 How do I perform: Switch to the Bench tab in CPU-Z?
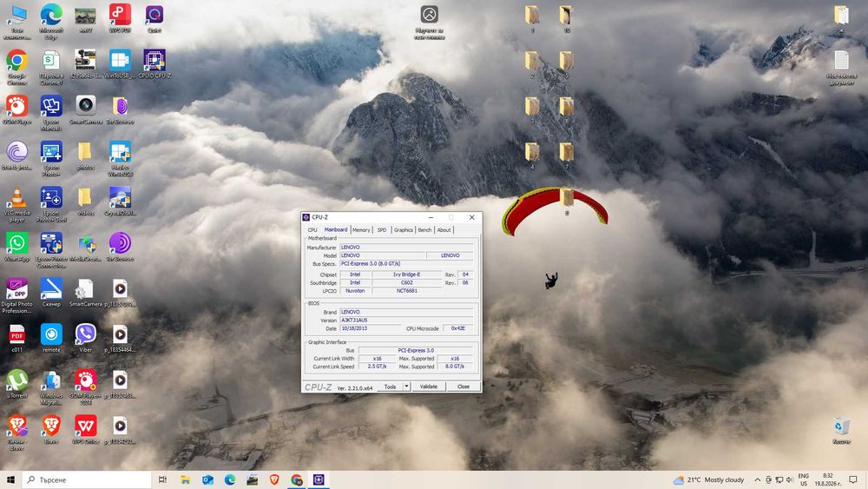click(x=424, y=230)
